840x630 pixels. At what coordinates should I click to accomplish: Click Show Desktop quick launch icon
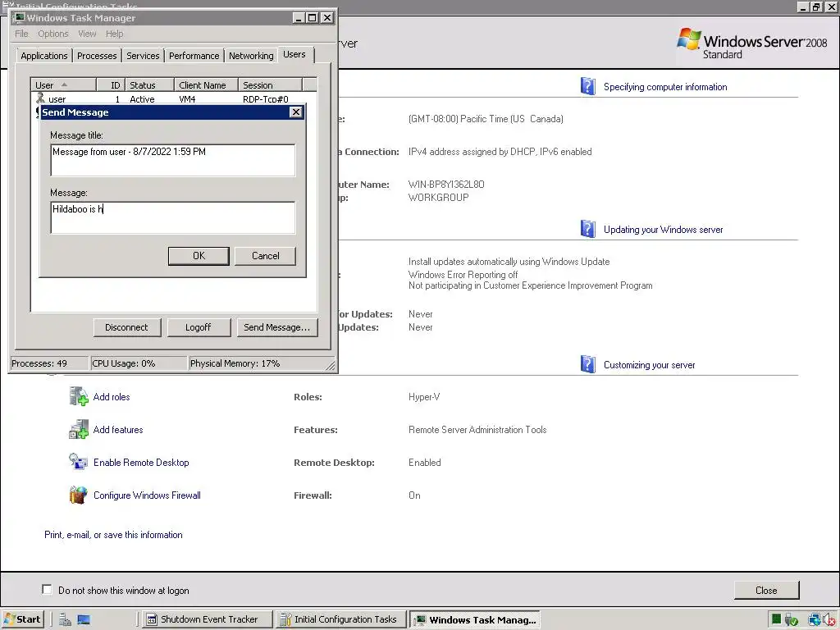(84, 620)
